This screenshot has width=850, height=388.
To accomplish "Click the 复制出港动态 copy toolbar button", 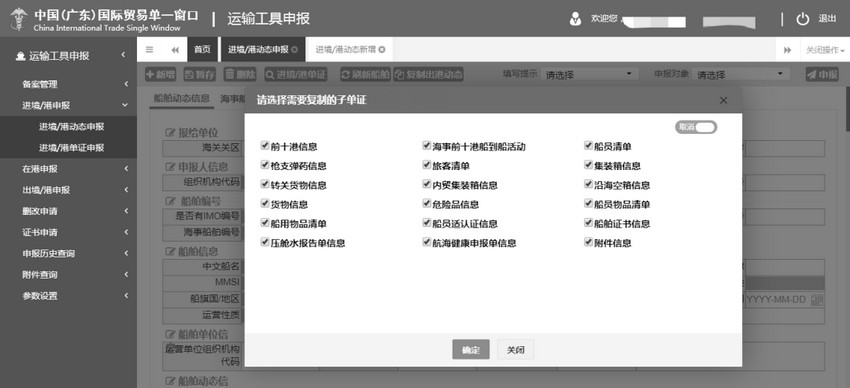I will pos(428,75).
